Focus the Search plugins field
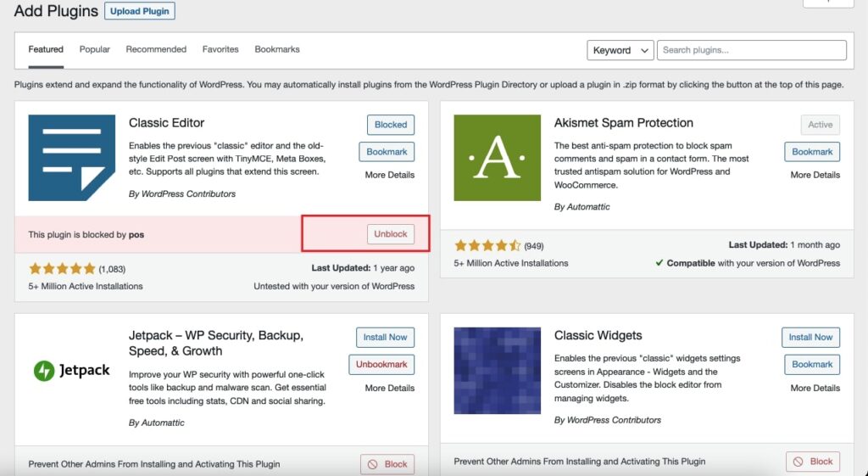Screen dimensions: 868x476 coord(751,50)
